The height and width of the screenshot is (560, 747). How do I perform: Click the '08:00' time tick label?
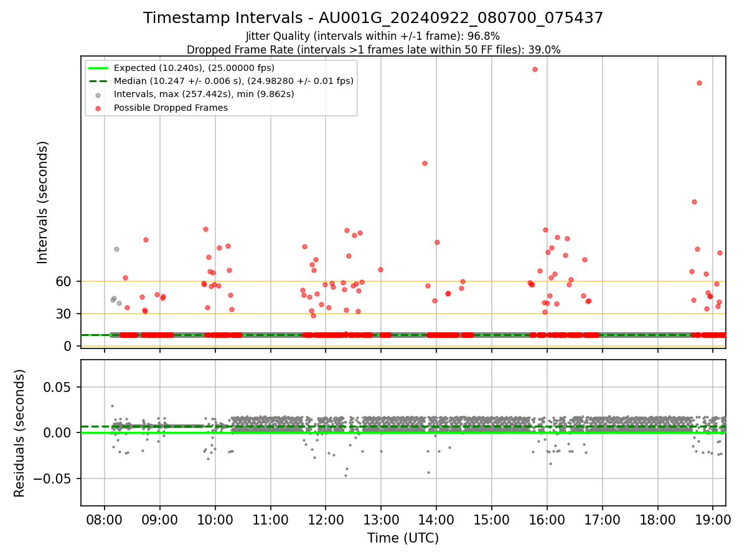click(x=105, y=520)
